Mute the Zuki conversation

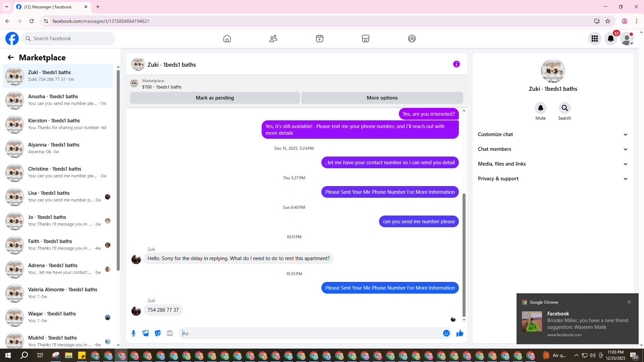tap(540, 108)
